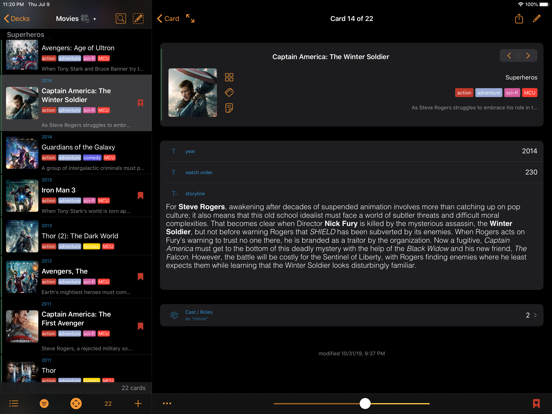Open the filter icon in bottom toolbar

coord(44,403)
